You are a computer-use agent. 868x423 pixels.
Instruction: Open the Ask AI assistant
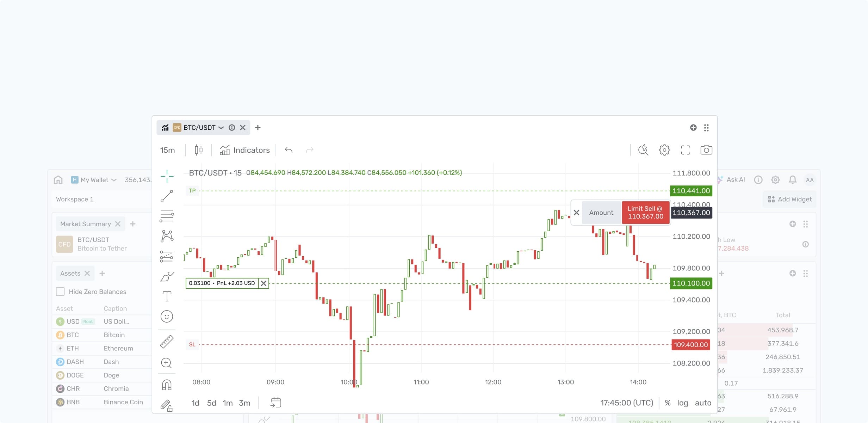731,180
